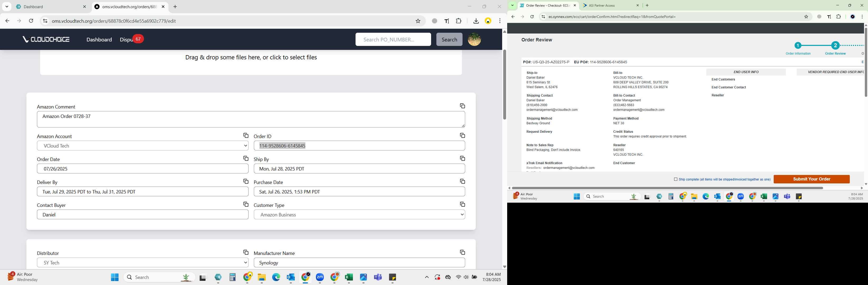Click the Order Review step 2 marker
This screenshot has width=868, height=285.
coord(835,45)
